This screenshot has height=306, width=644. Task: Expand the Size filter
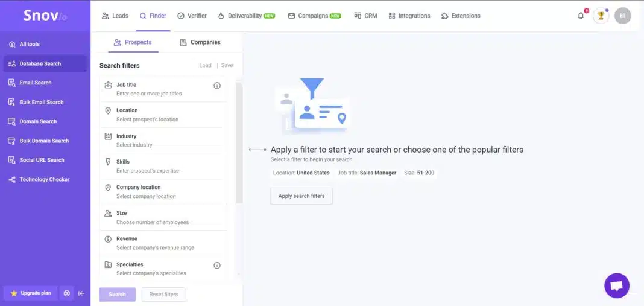[x=163, y=217]
